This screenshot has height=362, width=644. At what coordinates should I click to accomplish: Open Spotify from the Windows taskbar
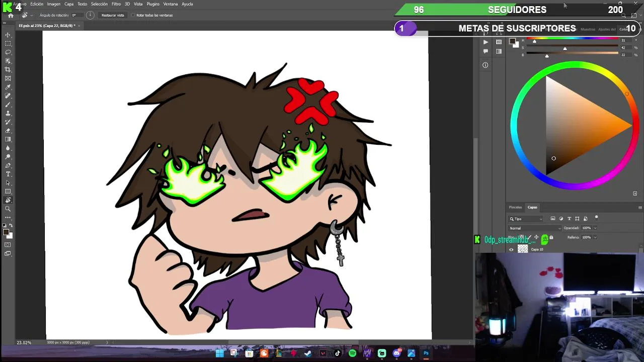(352, 353)
